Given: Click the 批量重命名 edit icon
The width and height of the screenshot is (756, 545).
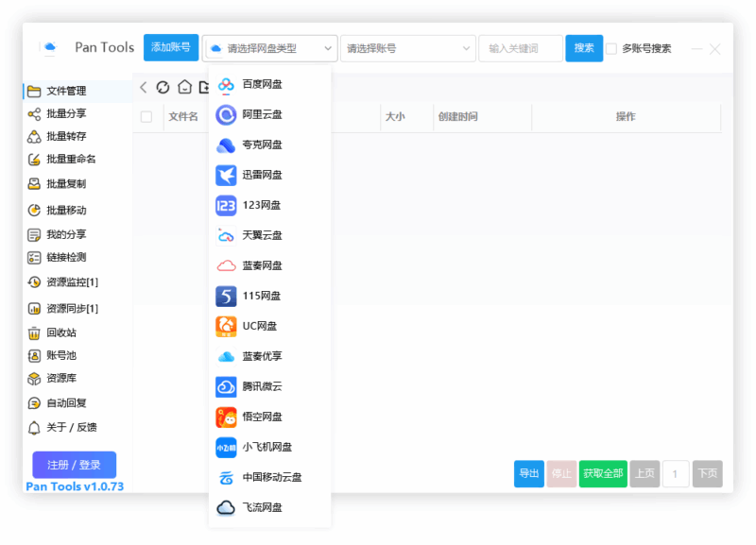Looking at the screenshot, I should click(34, 160).
